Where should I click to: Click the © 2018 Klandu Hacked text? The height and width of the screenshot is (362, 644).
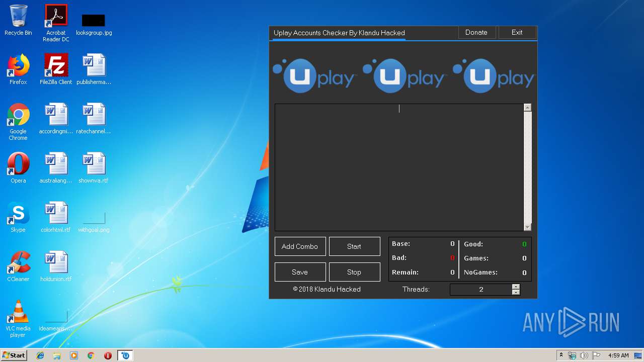click(x=327, y=289)
